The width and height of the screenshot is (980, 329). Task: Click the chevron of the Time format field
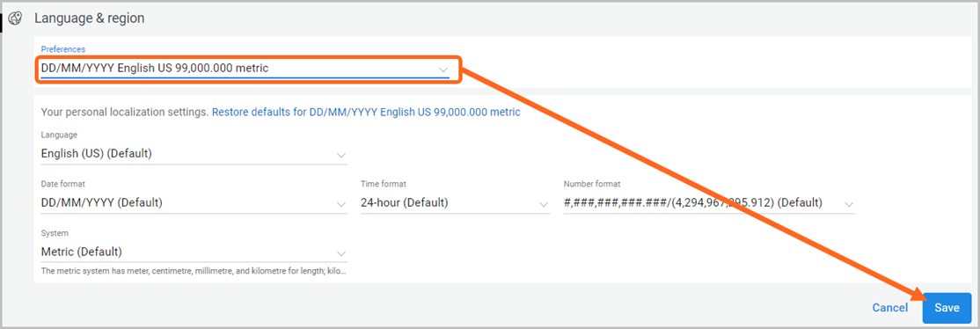(x=543, y=204)
